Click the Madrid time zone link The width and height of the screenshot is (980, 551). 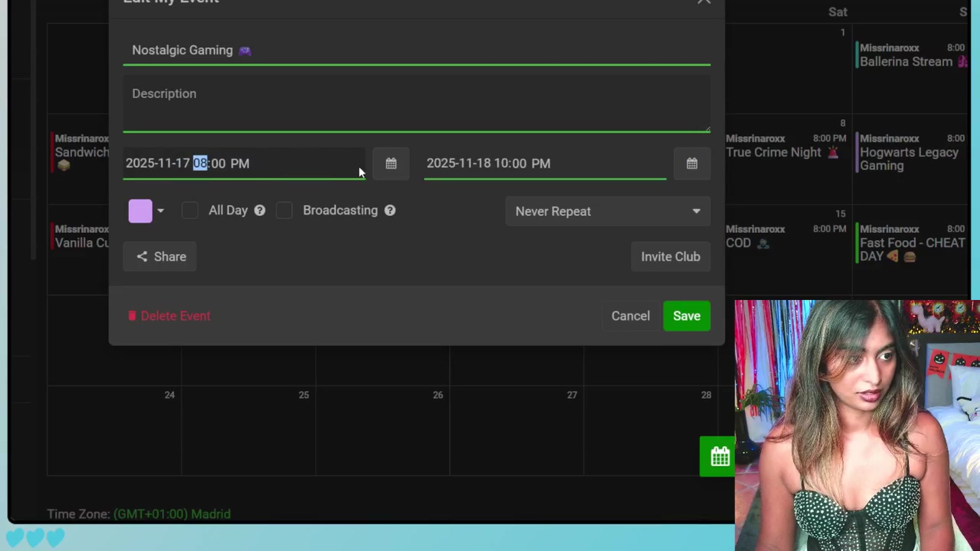click(x=171, y=514)
